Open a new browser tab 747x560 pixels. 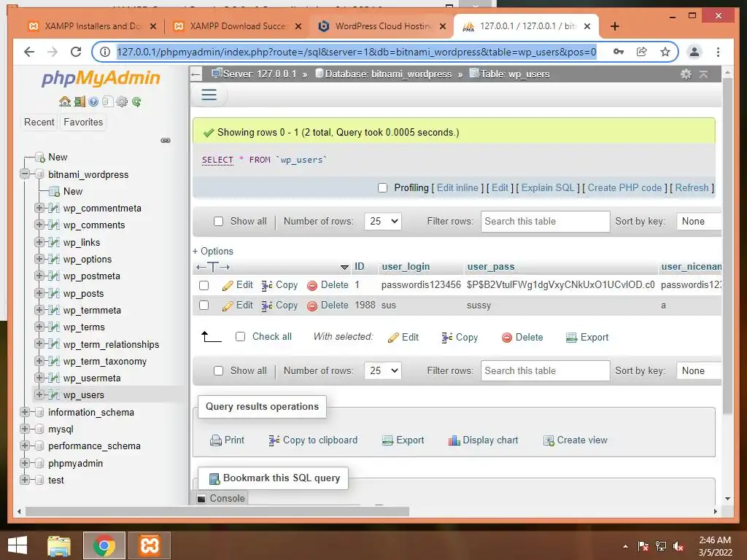pyautogui.click(x=614, y=26)
